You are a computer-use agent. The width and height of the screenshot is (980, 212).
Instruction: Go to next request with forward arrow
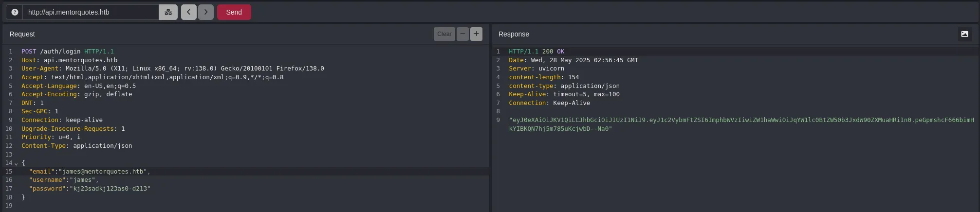205,12
